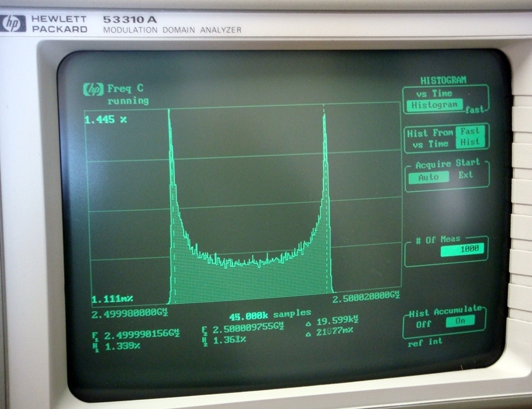Click the 1.445 % top scale value
Viewport: 532px width, 409px height.
[x=105, y=120]
